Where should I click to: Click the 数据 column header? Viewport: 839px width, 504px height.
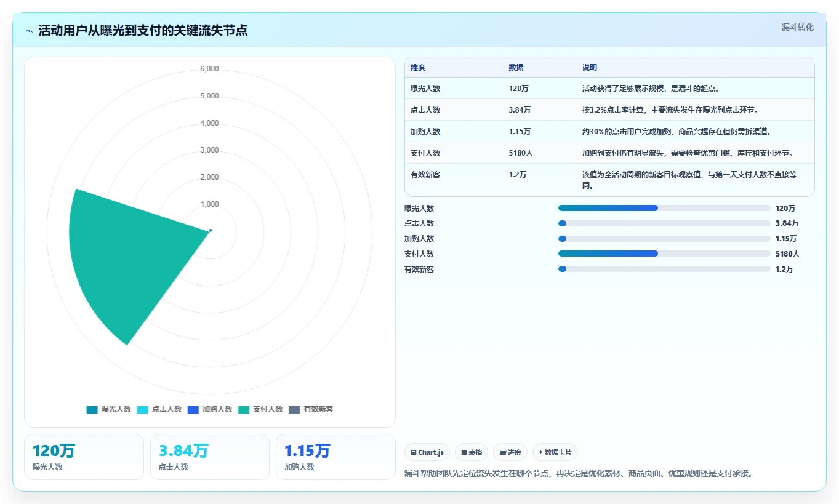(x=516, y=68)
